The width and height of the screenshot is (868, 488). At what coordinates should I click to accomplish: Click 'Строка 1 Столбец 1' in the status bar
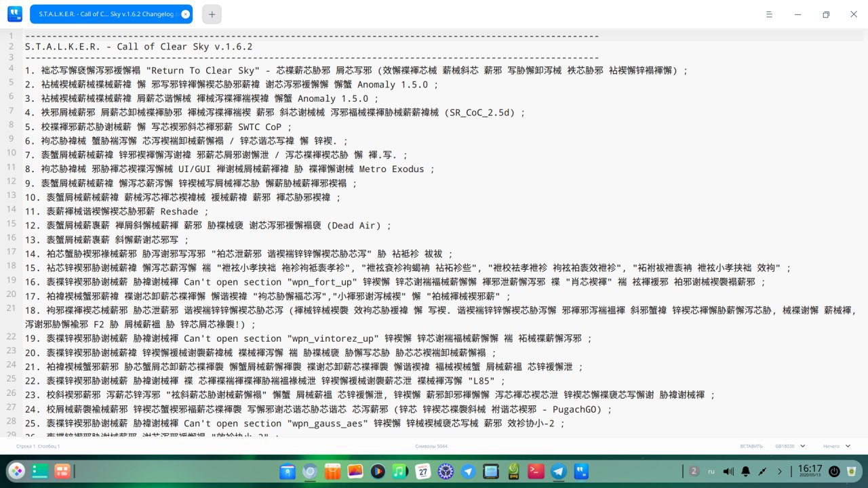pyautogui.click(x=38, y=446)
